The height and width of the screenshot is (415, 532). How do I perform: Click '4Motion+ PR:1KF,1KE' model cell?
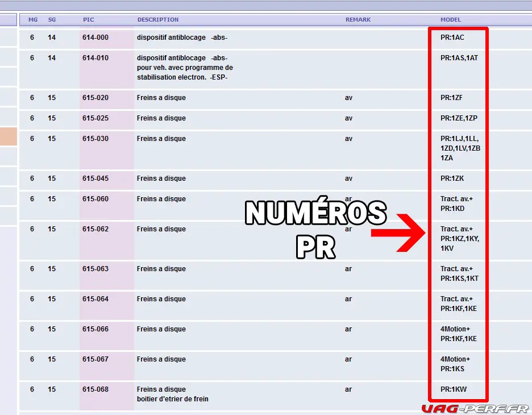point(458,334)
